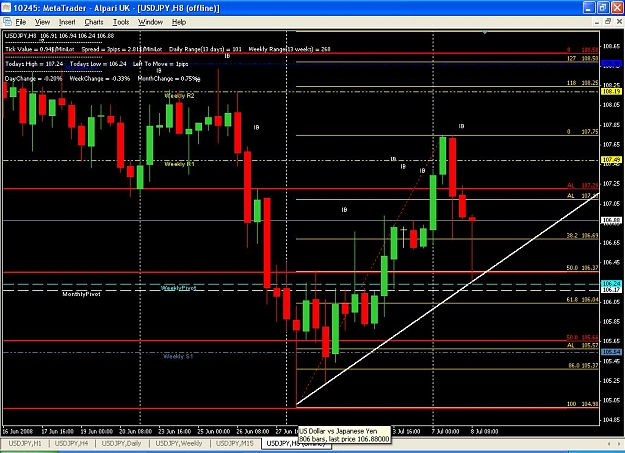Click the chart shift triangle marker at top

[x=485, y=32]
